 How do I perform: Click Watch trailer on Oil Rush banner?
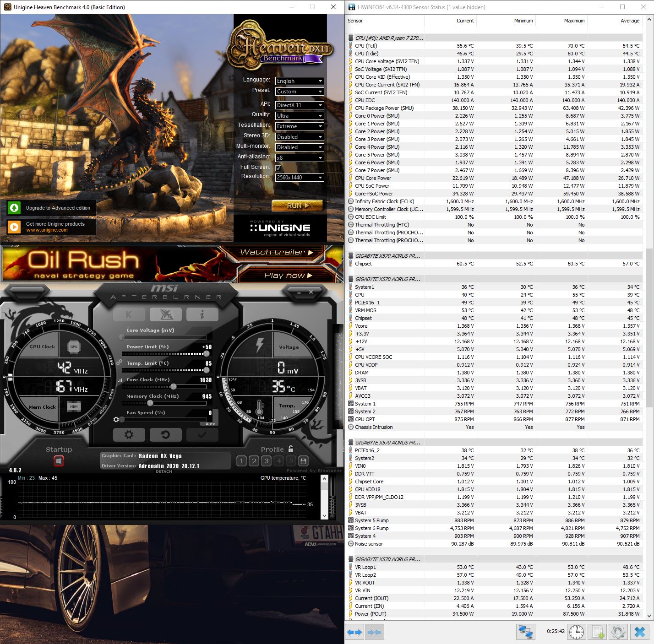click(277, 252)
